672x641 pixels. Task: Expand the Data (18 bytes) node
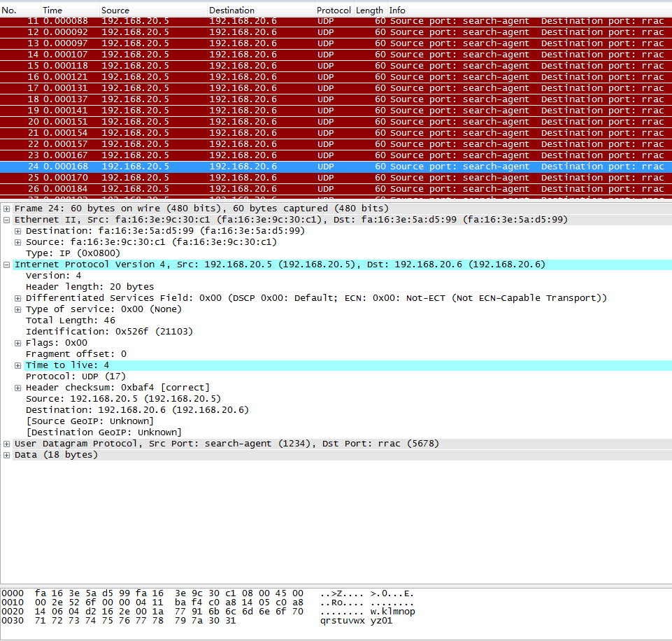tap(6, 456)
